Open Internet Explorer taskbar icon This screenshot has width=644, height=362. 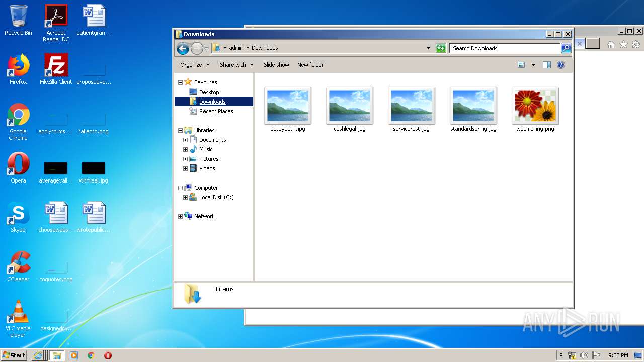click(x=38, y=355)
